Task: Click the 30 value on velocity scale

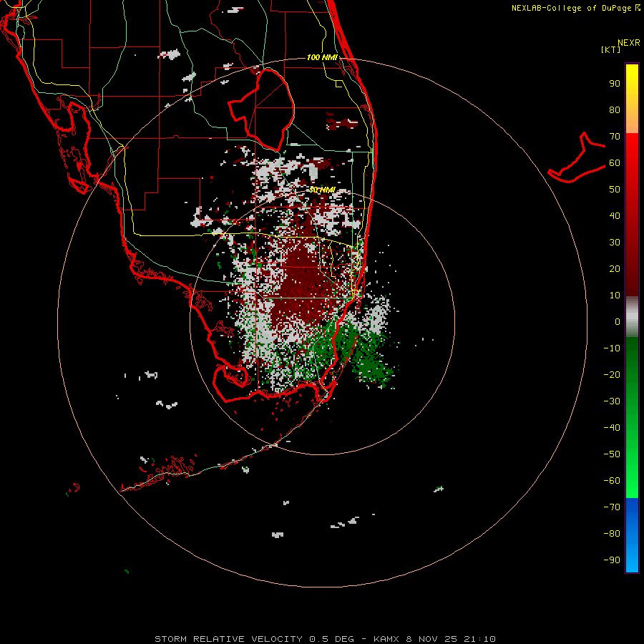Action: click(x=615, y=243)
